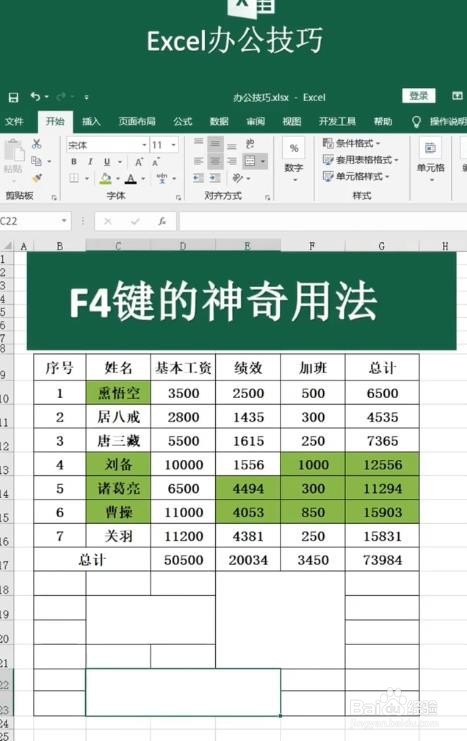Screen dimensions: 467x741
Task: Switch to the 页面布局 tab
Action: coord(137,122)
